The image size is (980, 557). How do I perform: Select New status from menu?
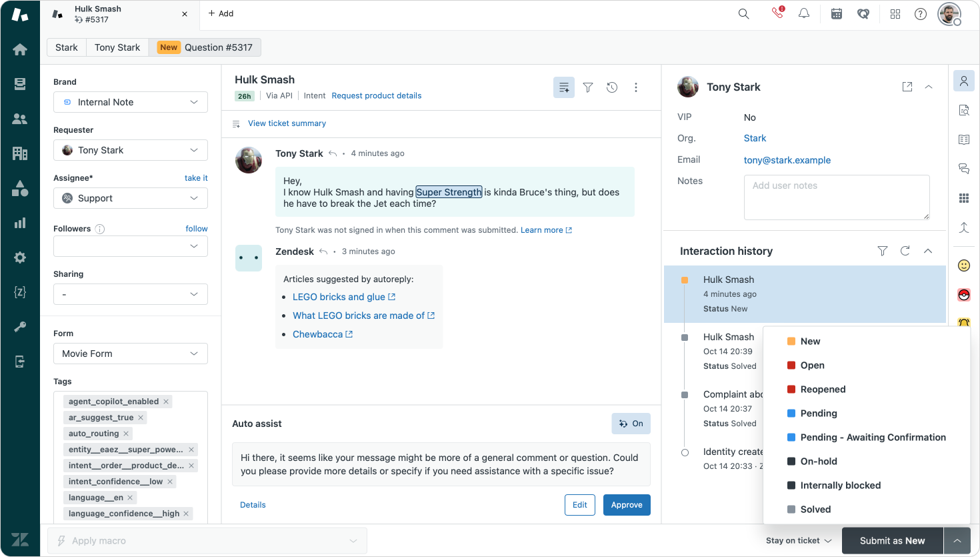[x=867, y=342]
